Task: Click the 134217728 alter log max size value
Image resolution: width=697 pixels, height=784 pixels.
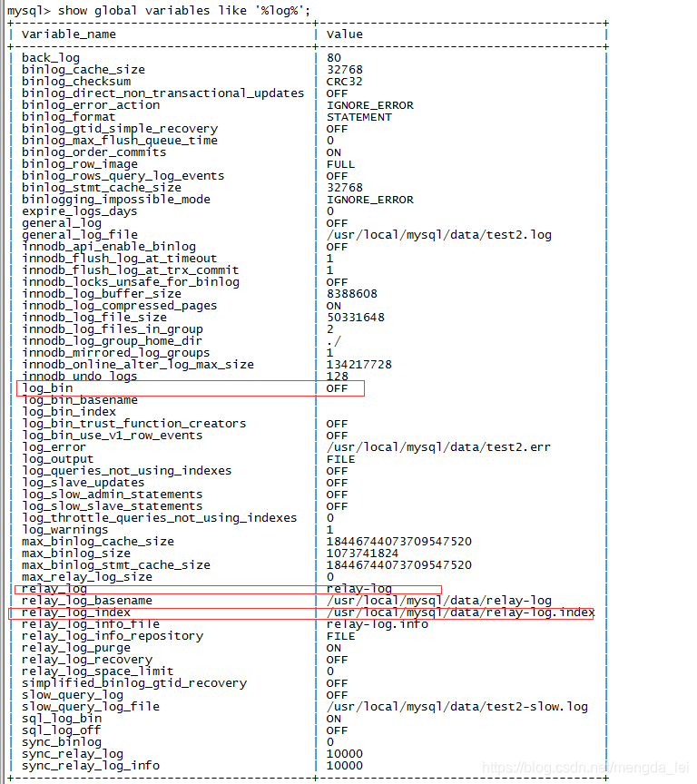Action: (x=359, y=365)
